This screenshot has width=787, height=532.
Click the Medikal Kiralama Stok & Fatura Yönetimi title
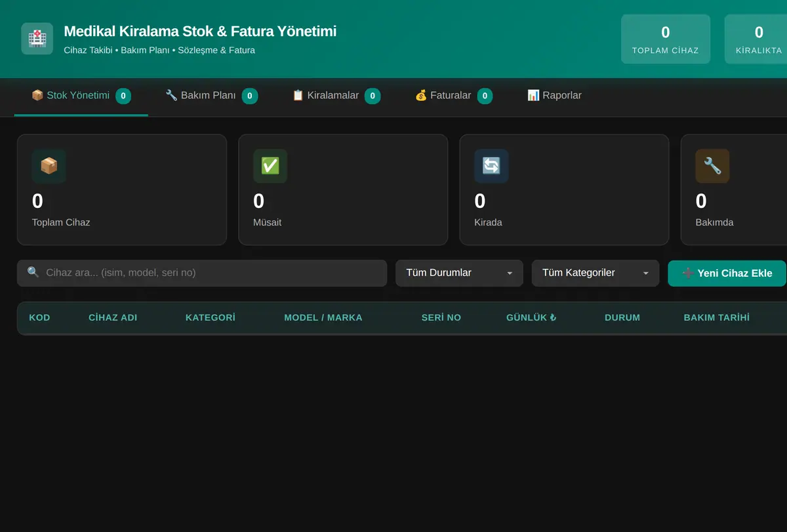[200, 31]
